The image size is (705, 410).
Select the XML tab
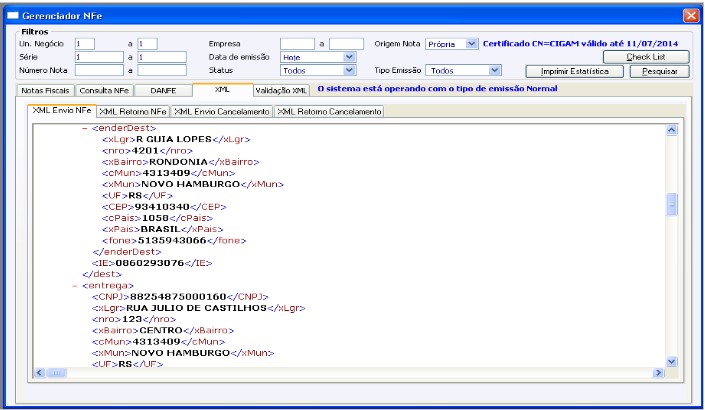point(223,89)
